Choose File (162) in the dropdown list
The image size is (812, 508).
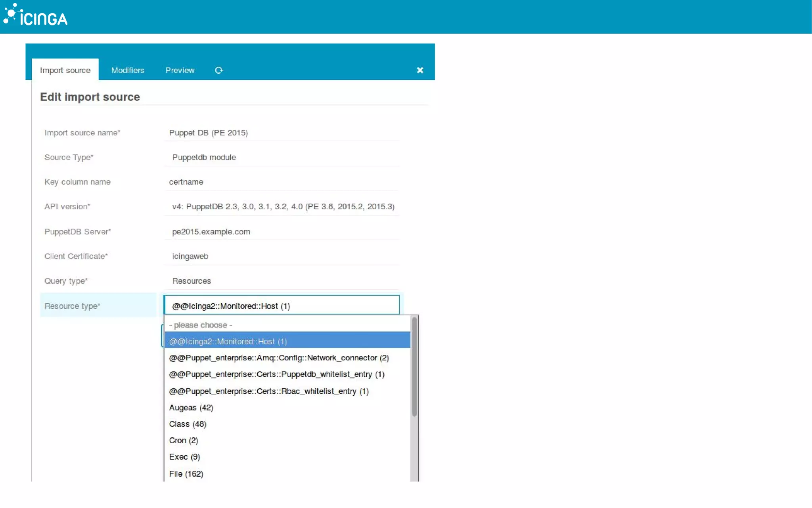click(x=186, y=474)
